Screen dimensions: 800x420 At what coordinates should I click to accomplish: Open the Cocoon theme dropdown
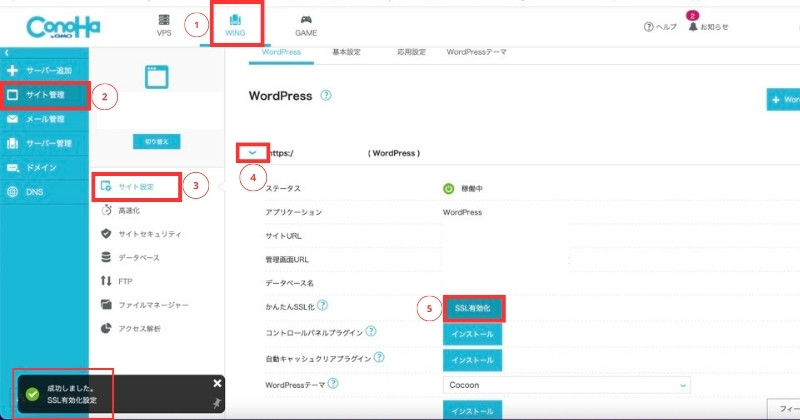pyautogui.click(x=567, y=385)
